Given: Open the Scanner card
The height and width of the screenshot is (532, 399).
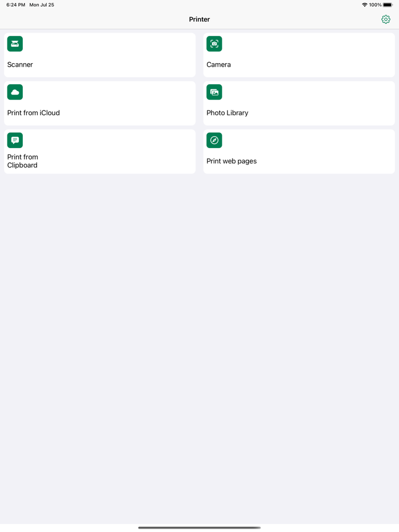Looking at the screenshot, I should (100, 55).
